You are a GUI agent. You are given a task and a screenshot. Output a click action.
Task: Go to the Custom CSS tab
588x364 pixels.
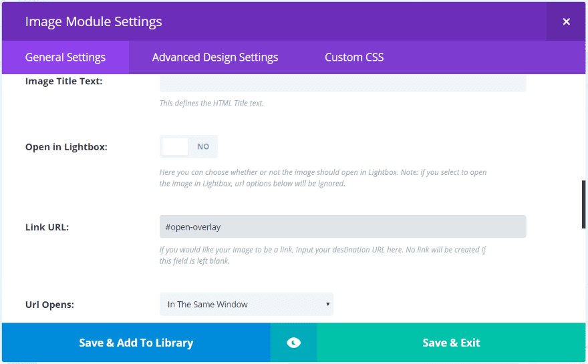354,57
